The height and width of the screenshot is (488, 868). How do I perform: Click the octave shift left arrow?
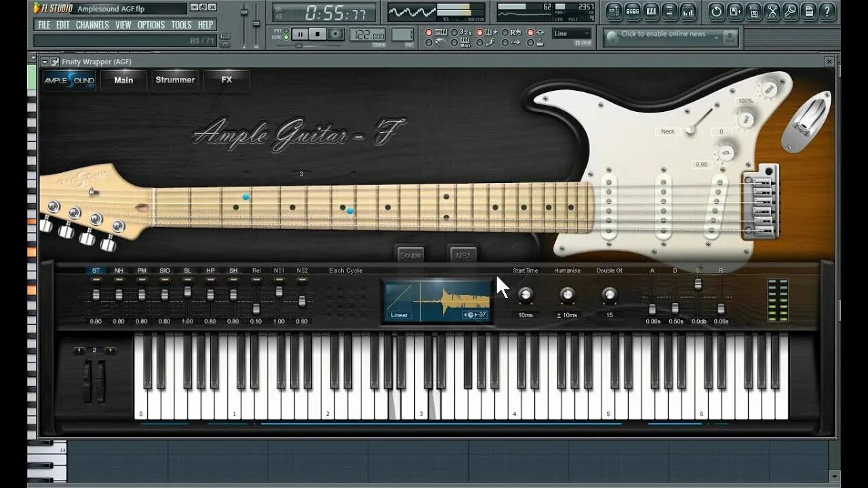coord(79,350)
